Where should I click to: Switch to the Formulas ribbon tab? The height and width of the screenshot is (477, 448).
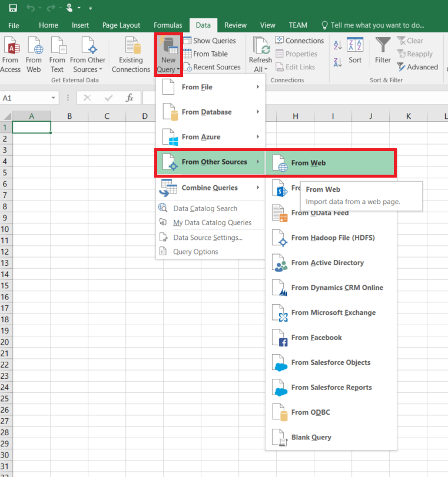point(168,25)
